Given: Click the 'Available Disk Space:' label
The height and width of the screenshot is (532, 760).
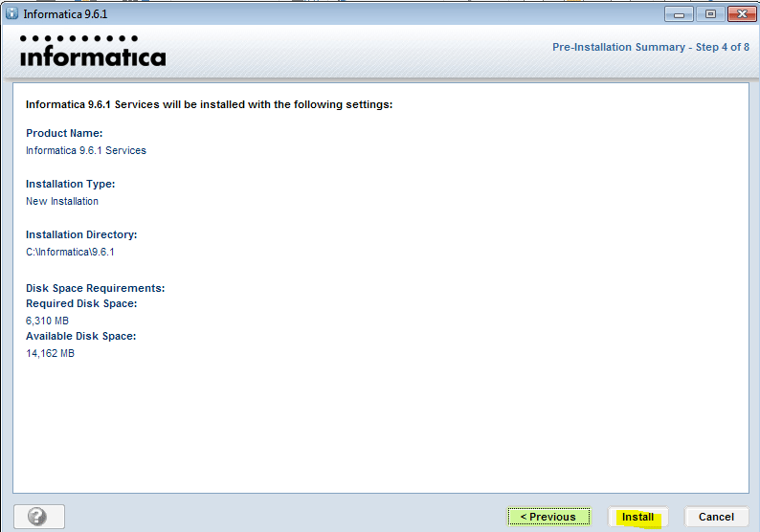Looking at the screenshot, I should 81,336.
